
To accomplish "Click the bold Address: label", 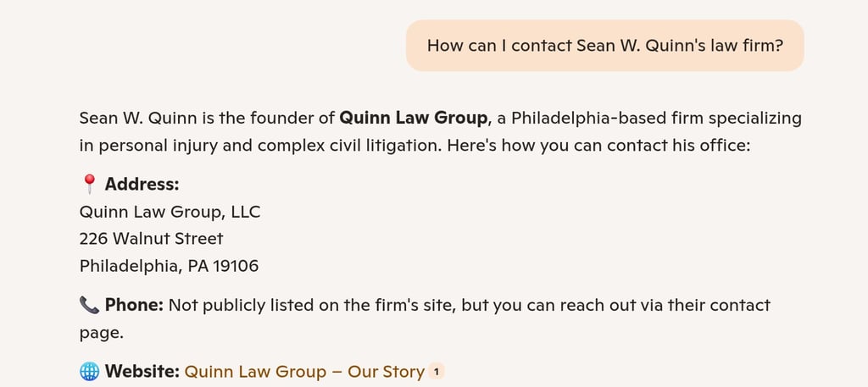I will [x=142, y=185].
